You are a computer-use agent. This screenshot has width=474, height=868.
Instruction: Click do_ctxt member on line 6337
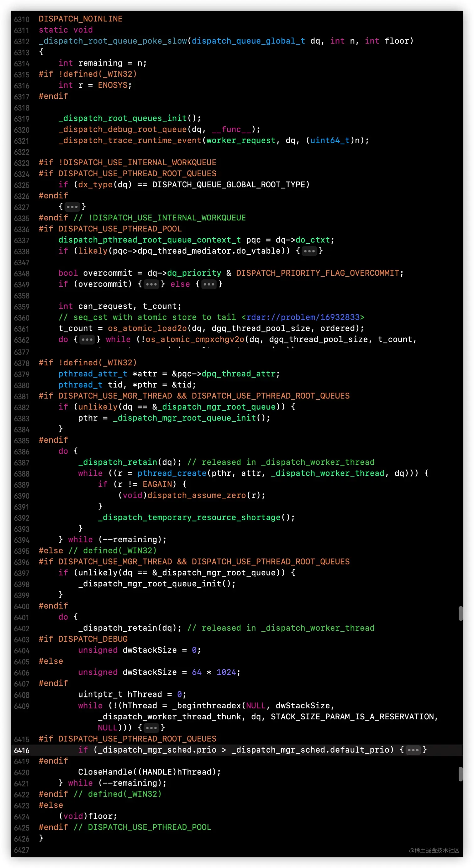[x=313, y=240]
